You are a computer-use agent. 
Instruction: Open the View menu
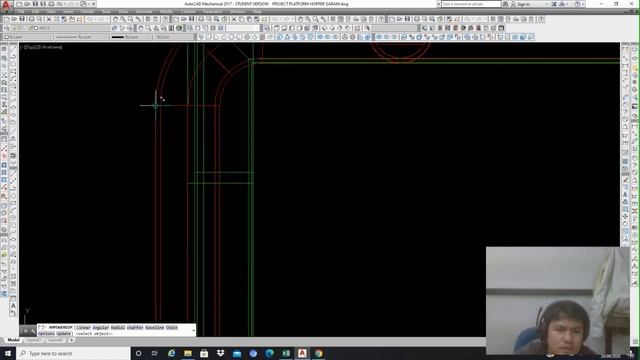pyautogui.click(x=51, y=11)
